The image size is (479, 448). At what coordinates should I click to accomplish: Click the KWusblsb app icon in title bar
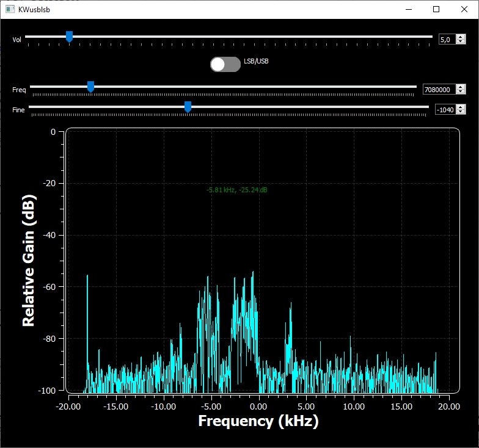10,9
